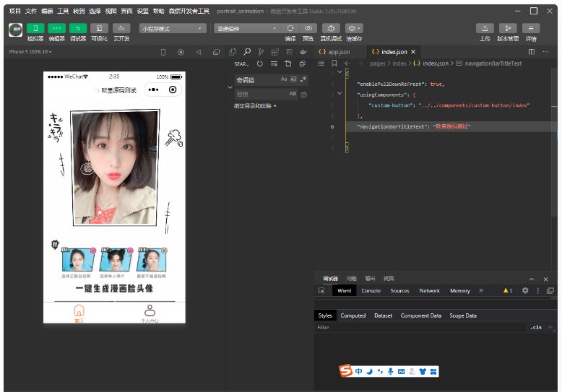Detach the simulator into separate window

(216, 52)
